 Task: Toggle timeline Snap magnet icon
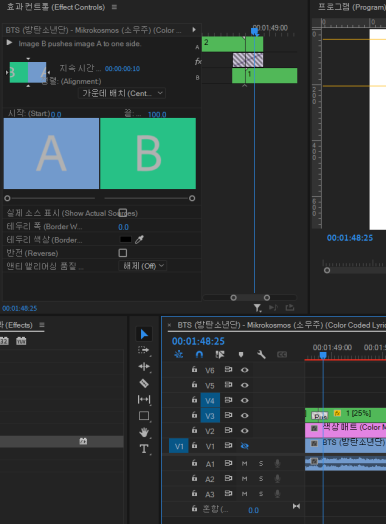[x=199, y=354]
